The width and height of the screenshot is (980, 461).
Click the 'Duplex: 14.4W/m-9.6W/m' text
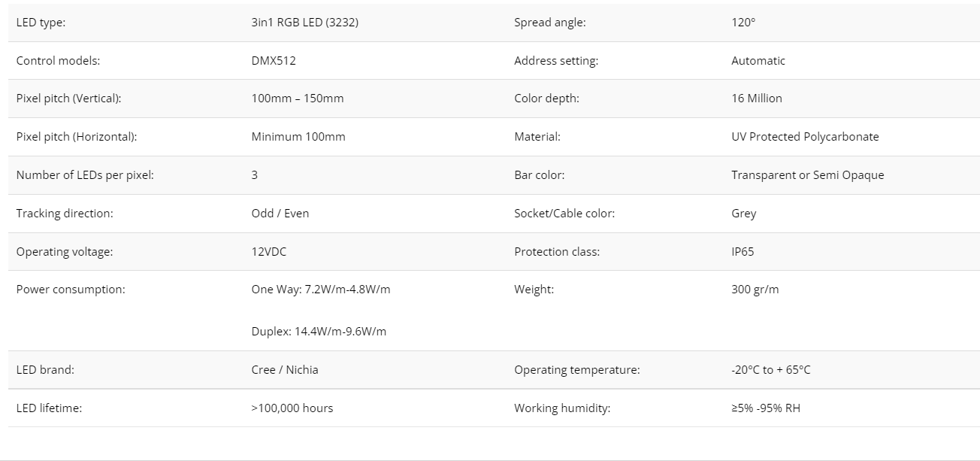(319, 332)
